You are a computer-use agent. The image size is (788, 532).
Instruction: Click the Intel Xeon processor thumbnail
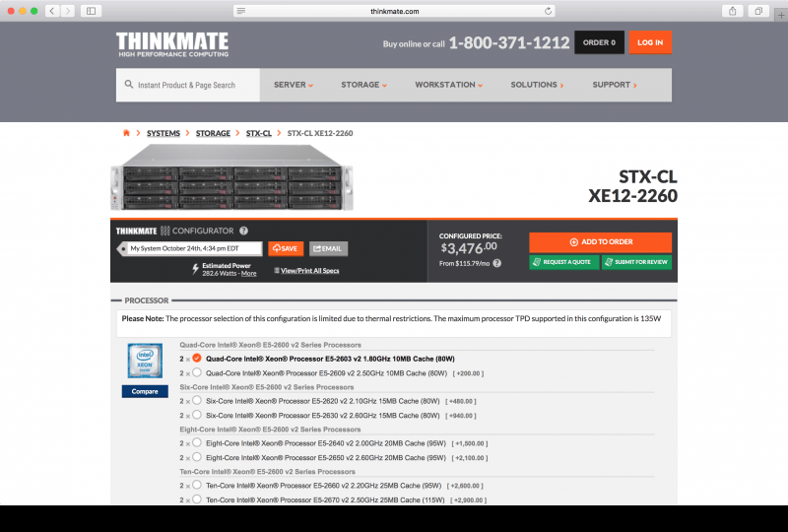point(145,362)
